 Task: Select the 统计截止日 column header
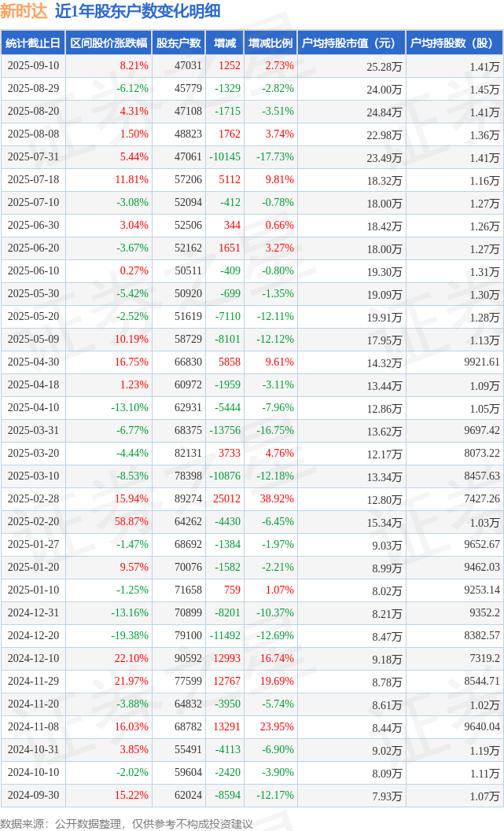coord(33,43)
